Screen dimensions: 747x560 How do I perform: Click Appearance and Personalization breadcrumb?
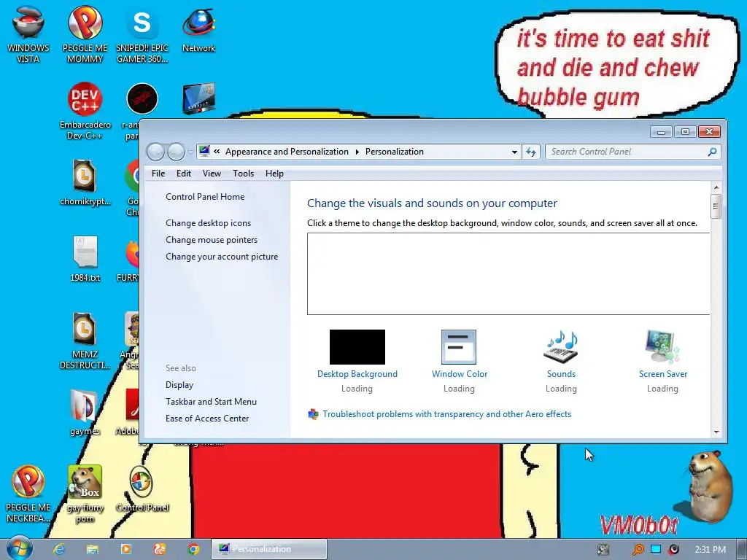point(287,152)
